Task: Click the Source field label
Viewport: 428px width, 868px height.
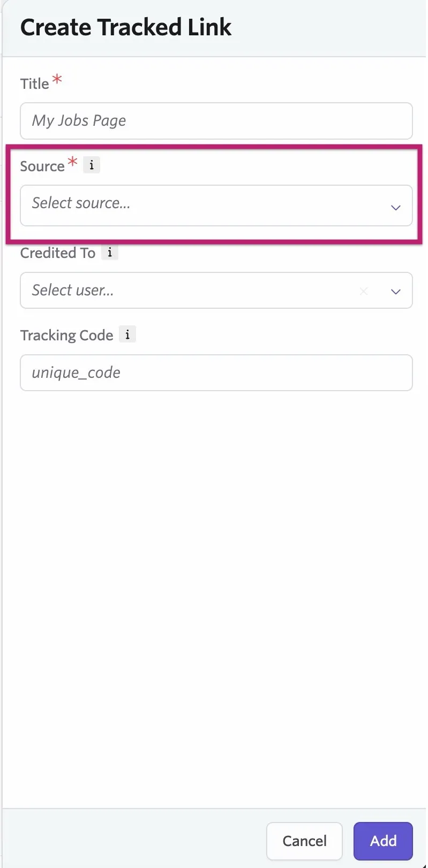Action: click(42, 166)
